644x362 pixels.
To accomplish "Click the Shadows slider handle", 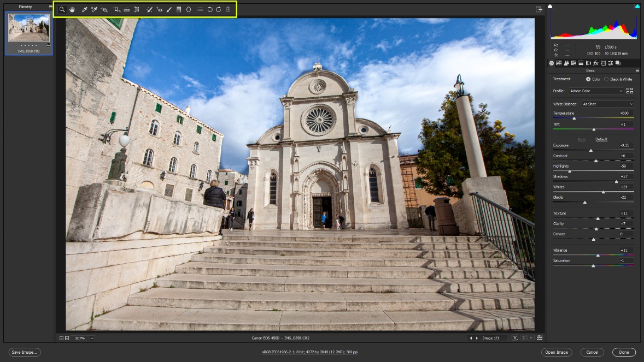I will [x=616, y=181].
